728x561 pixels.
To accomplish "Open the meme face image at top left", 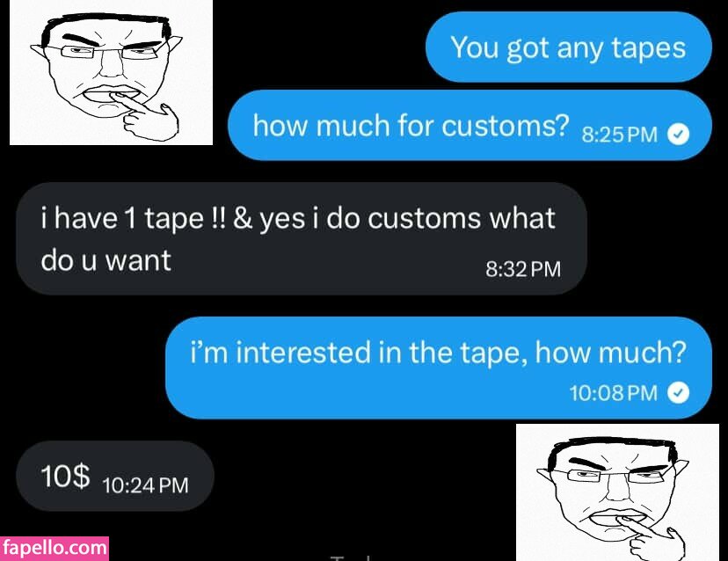I will pos(111,72).
